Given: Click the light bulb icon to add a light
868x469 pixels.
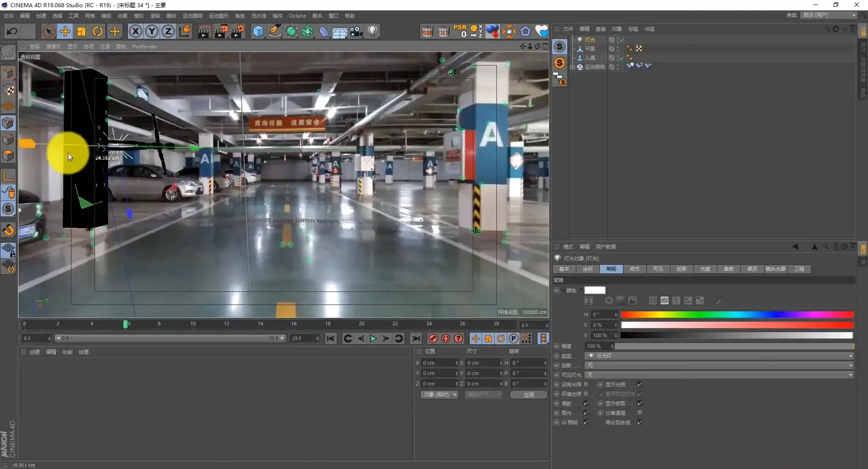Looking at the screenshot, I should (x=373, y=31).
